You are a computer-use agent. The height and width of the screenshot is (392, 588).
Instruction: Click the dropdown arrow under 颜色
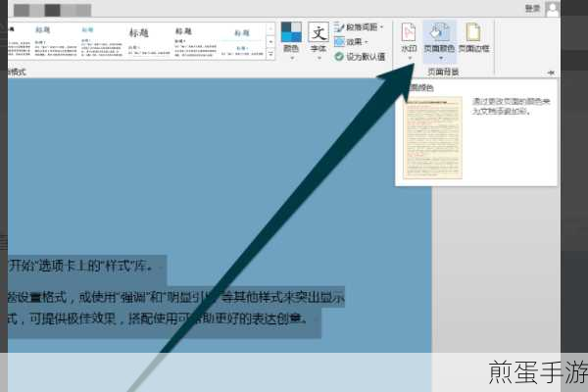[291, 58]
